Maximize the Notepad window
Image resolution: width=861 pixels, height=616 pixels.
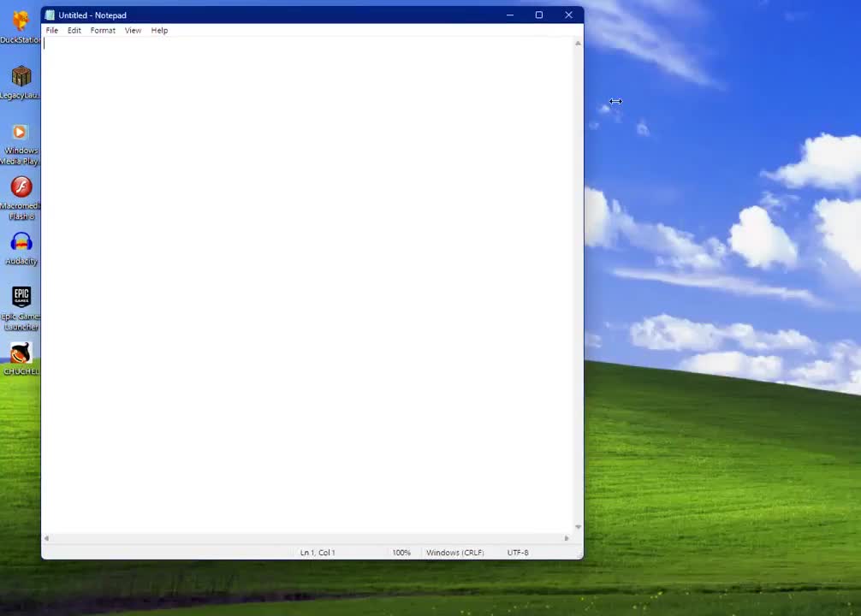pyautogui.click(x=539, y=15)
